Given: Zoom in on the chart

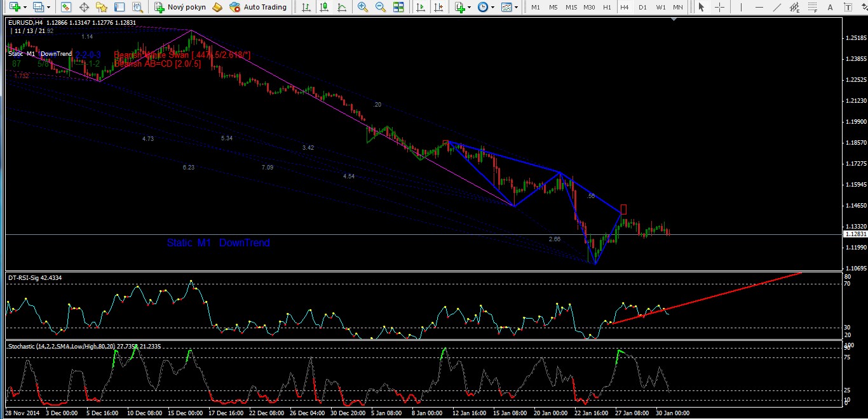Looking at the screenshot, I should 363,7.
